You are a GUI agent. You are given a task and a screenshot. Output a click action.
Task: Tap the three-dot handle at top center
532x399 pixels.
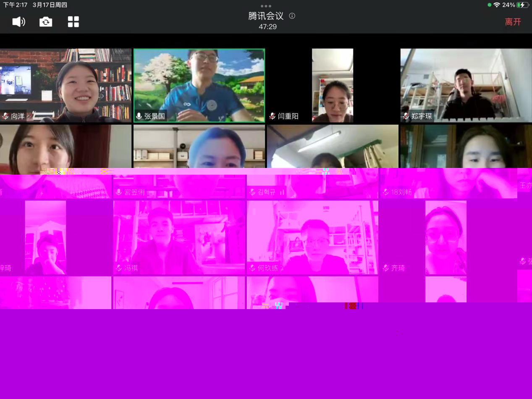click(266, 6)
